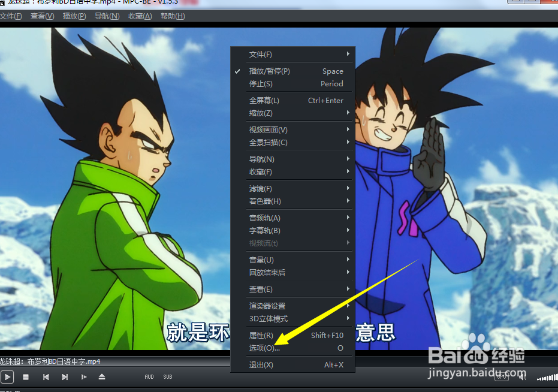Expand 字幕轨(B) submenu

(292, 231)
